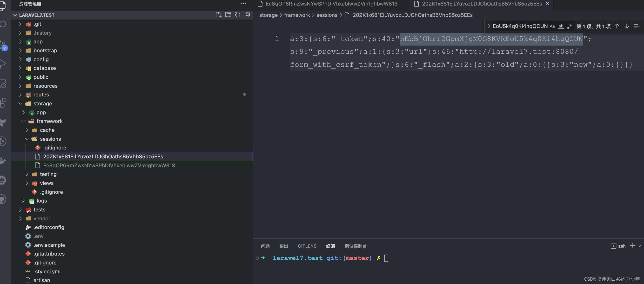This screenshot has width=644, height=284.
Task: Click sessions in the breadcrumb path
Action: click(x=327, y=15)
